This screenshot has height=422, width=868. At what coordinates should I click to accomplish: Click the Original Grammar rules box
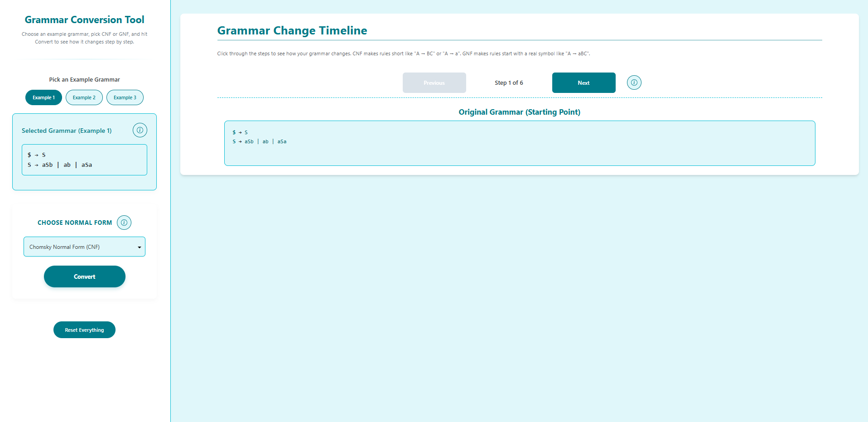click(x=519, y=143)
